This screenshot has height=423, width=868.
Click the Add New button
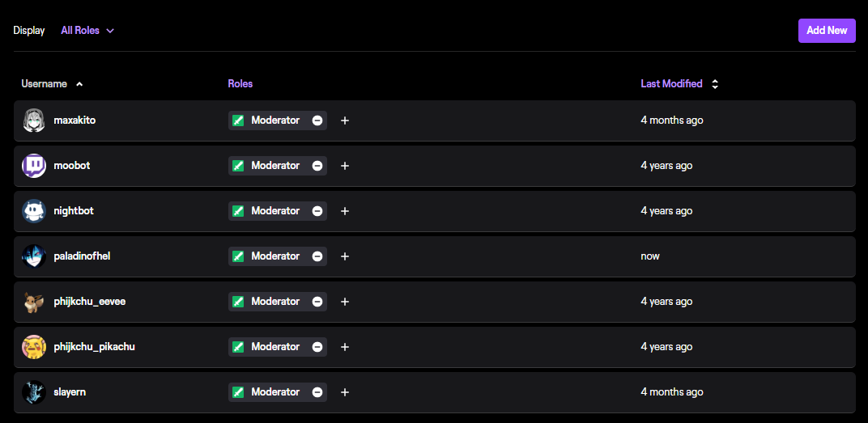pos(827,31)
